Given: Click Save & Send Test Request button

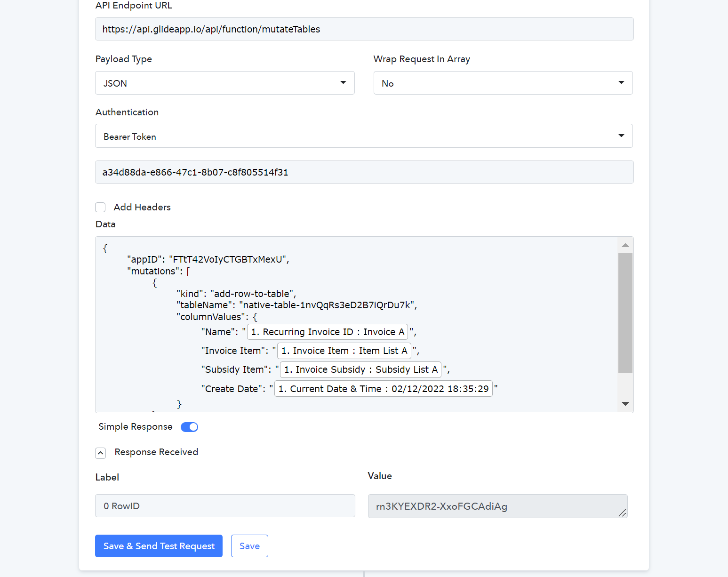Looking at the screenshot, I should click(159, 546).
